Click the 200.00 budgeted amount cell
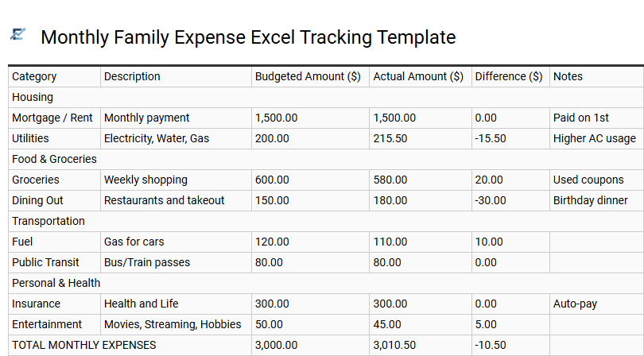This screenshot has height=356, width=644. tap(311, 138)
